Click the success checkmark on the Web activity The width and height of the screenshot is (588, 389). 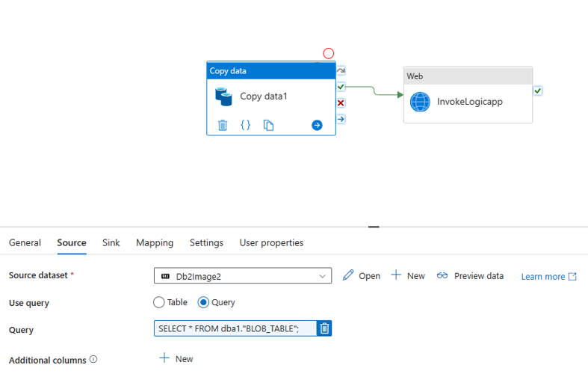coord(537,91)
